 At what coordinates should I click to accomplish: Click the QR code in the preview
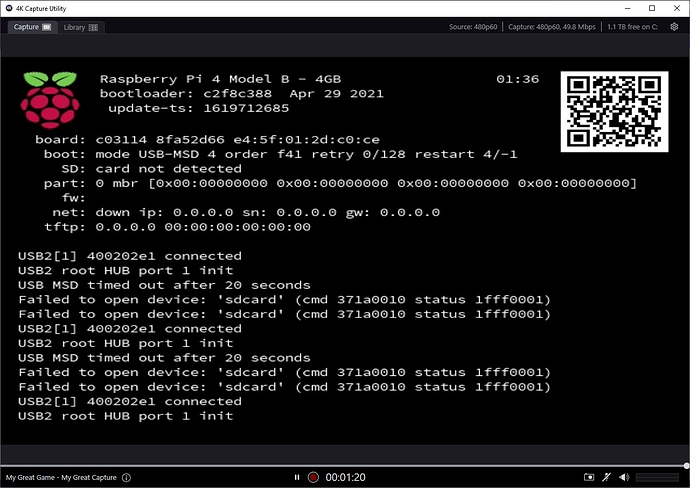point(614,112)
